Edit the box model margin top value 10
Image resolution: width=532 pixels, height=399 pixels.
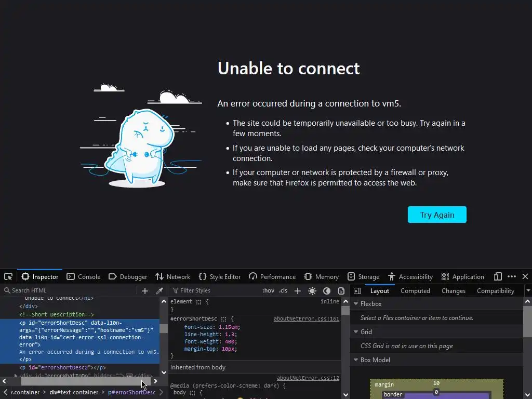[436, 383]
